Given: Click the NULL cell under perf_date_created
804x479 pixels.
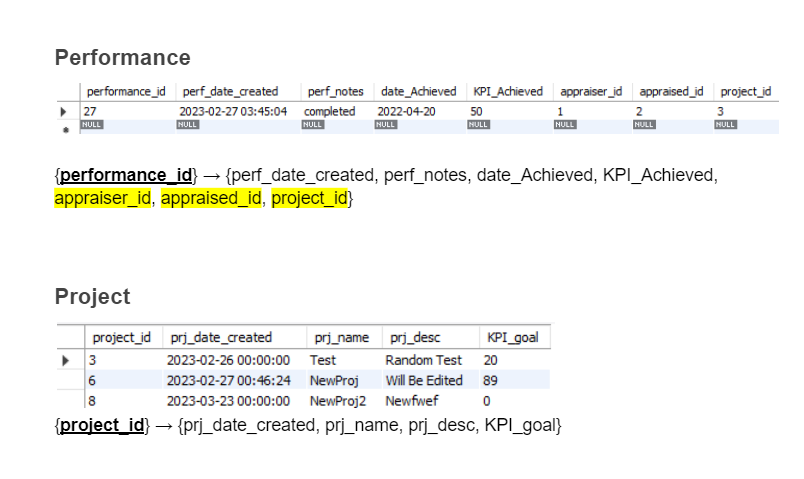Looking at the screenshot, I should (238, 126).
